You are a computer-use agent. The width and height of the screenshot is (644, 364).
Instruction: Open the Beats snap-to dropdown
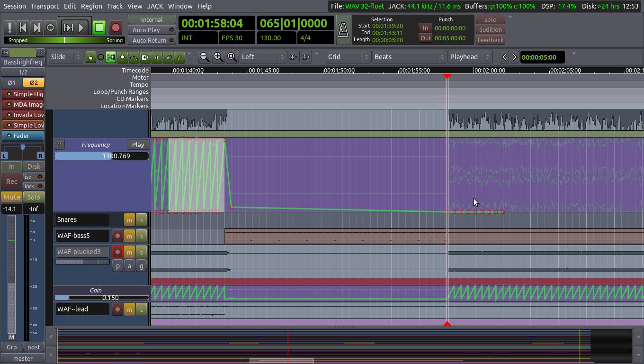coord(409,57)
